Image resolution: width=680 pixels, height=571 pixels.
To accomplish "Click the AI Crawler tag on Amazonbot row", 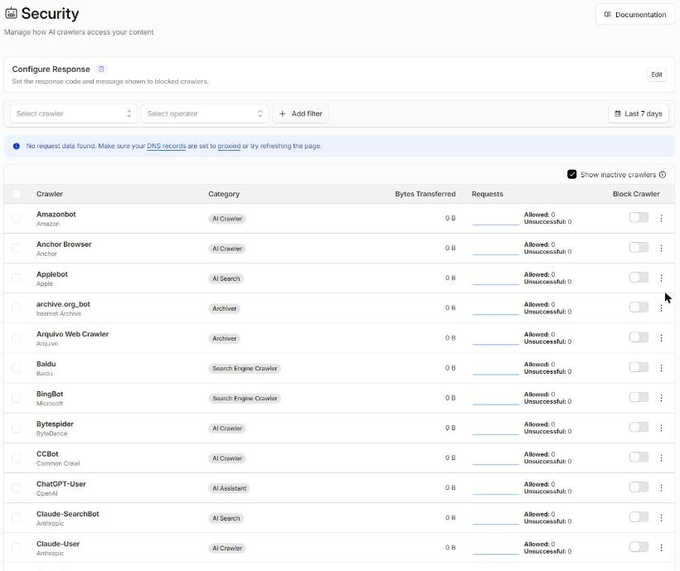I will pos(227,219).
